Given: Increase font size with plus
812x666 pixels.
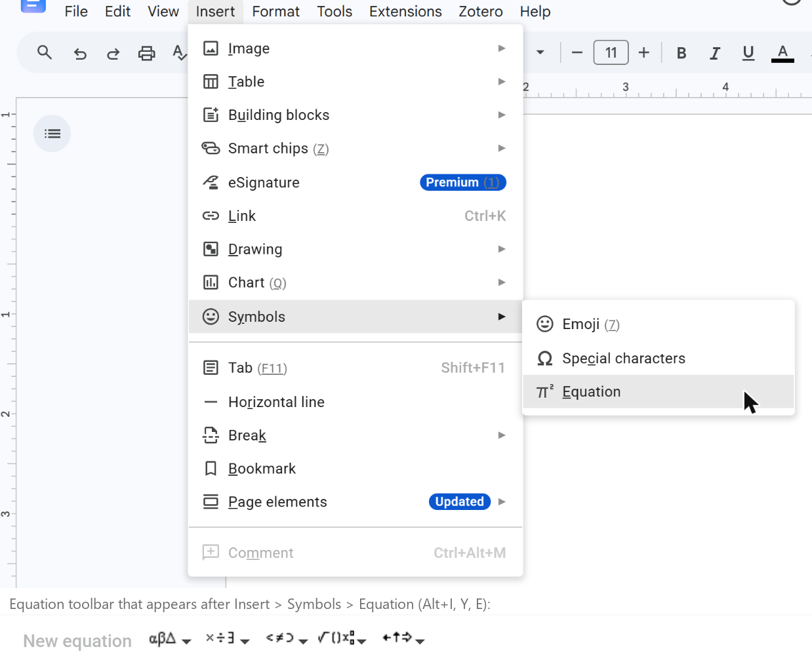Looking at the screenshot, I should [x=644, y=52].
